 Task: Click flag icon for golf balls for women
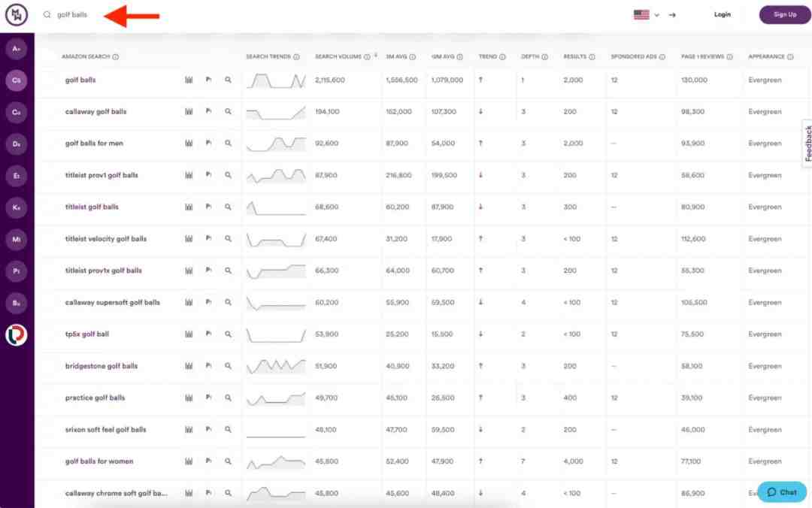208,461
